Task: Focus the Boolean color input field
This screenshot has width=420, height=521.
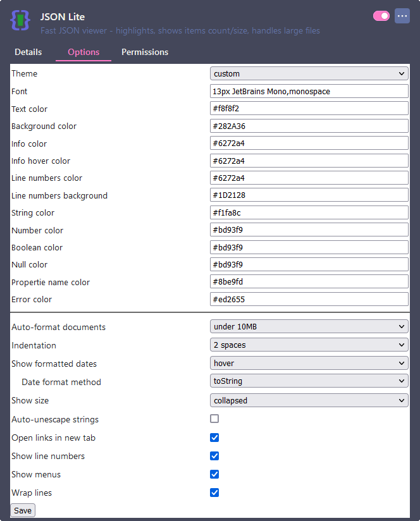Action: (309, 247)
